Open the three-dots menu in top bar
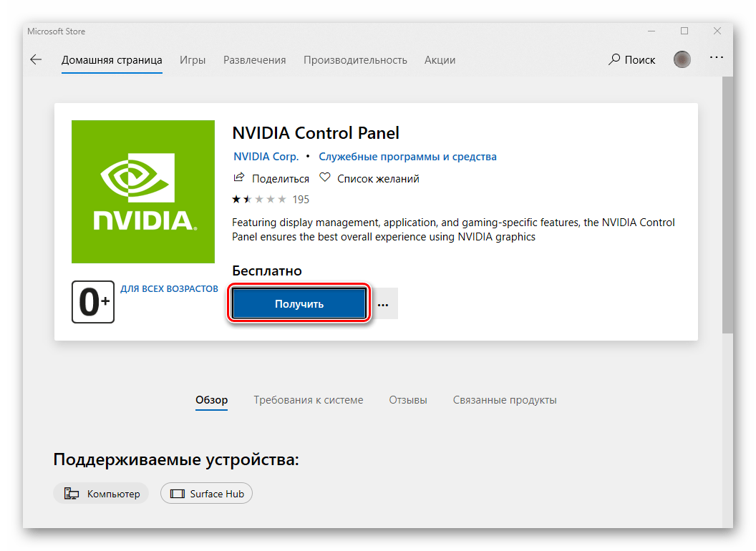Viewport: 756px width, 551px height. 717,57
